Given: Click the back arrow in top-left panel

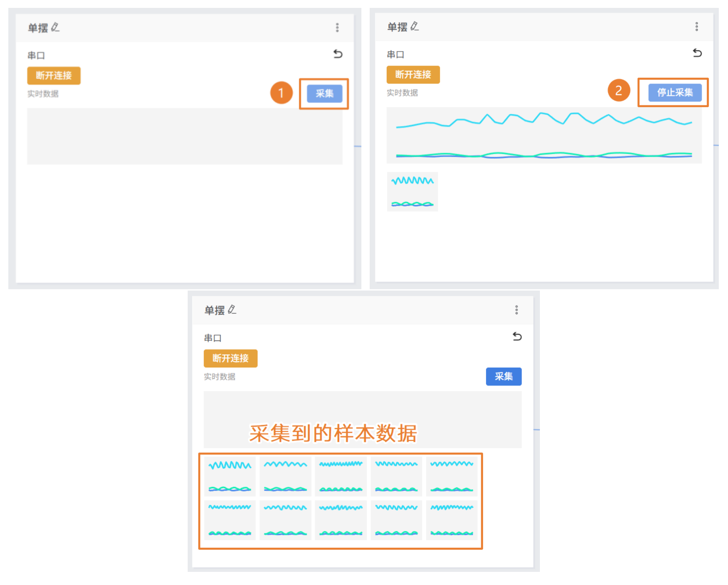Looking at the screenshot, I should coord(338,54).
